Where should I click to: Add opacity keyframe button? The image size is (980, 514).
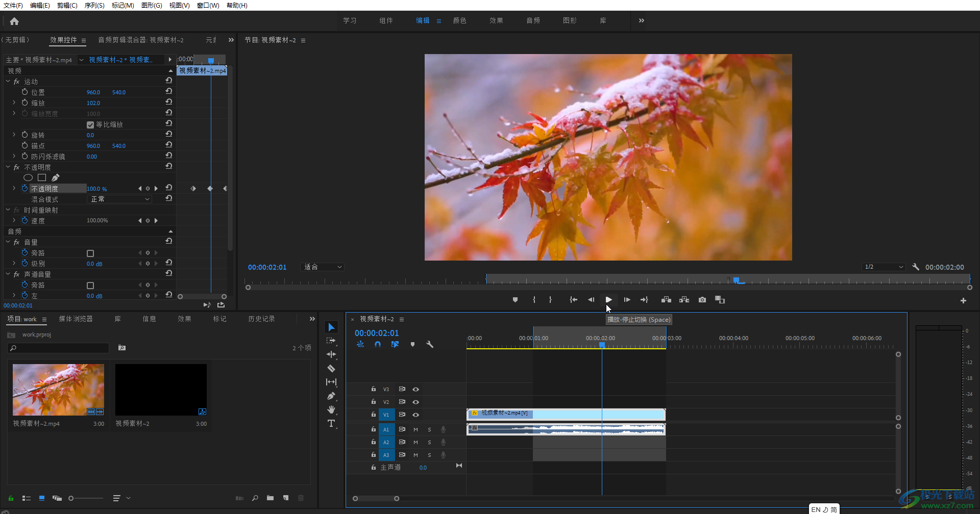coord(148,189)
